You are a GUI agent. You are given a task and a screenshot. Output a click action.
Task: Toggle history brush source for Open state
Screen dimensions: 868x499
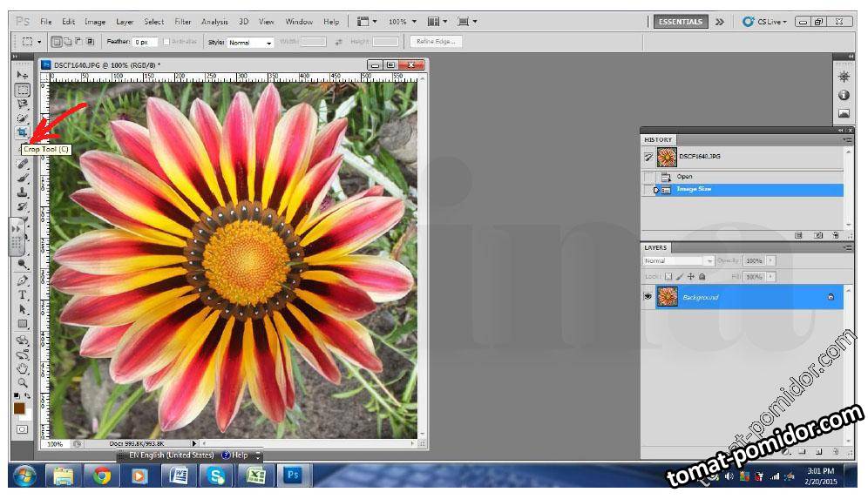pos(648,177)
